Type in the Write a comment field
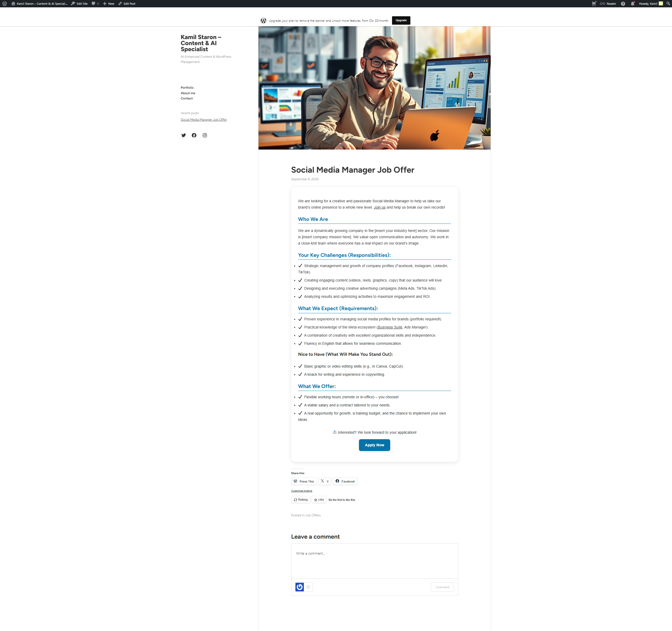The image size is (672, 631). 374,561
